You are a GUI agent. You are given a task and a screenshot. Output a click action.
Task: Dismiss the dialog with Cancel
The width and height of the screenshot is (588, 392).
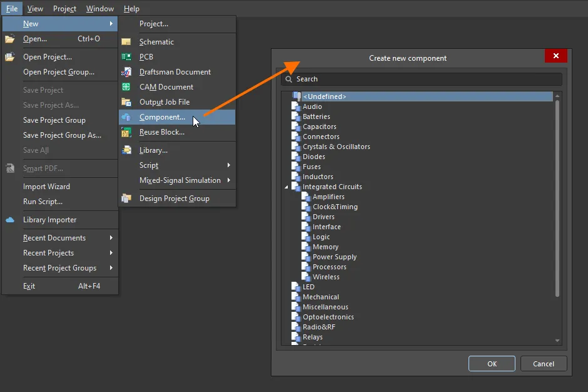pos(544,363)
